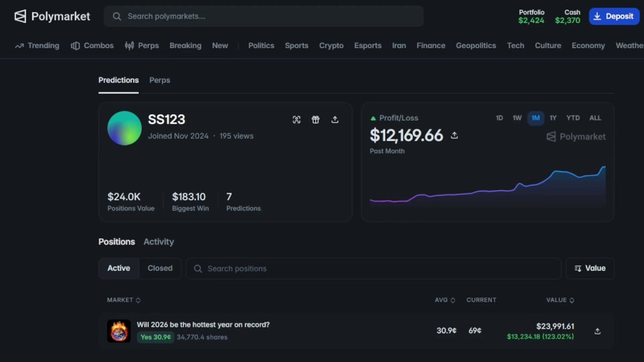
Task: Select the 1D chart range
Action: click(x=499, y=118)
